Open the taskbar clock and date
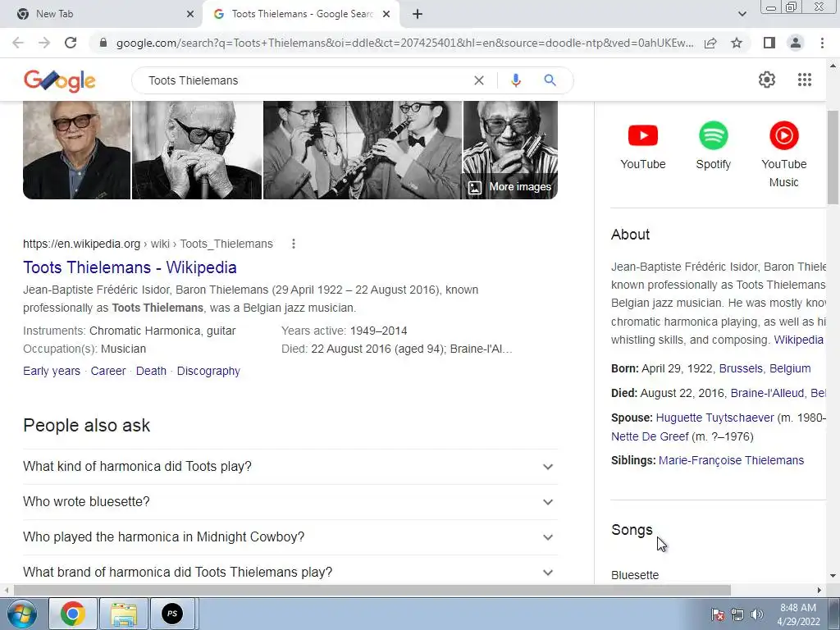This screenshot has width=840, height=630. click(798, 614)
